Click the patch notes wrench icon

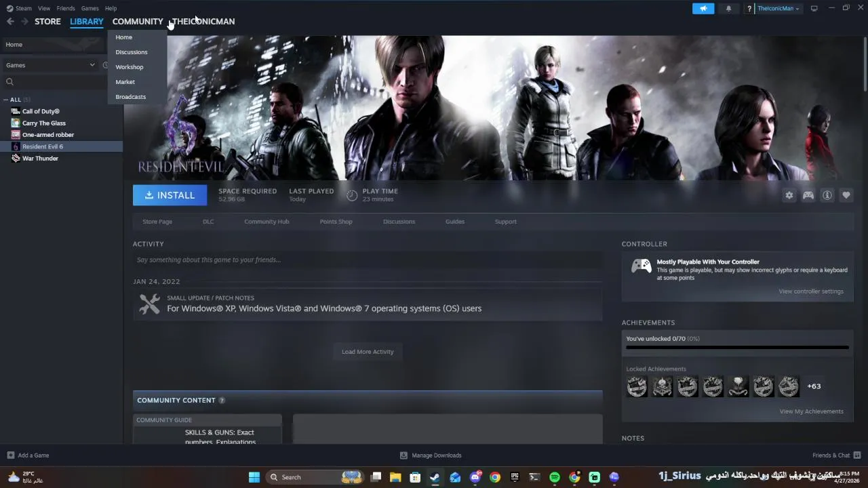click(150, 304)
